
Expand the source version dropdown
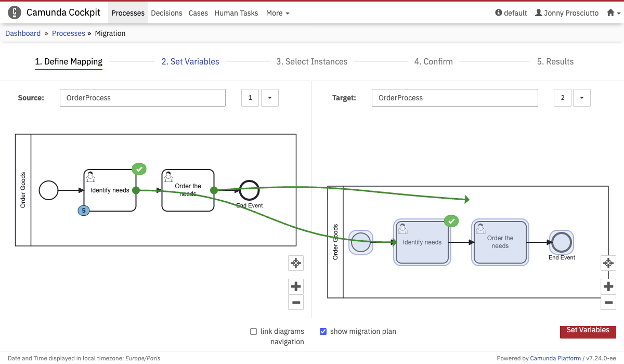(269, 98)
